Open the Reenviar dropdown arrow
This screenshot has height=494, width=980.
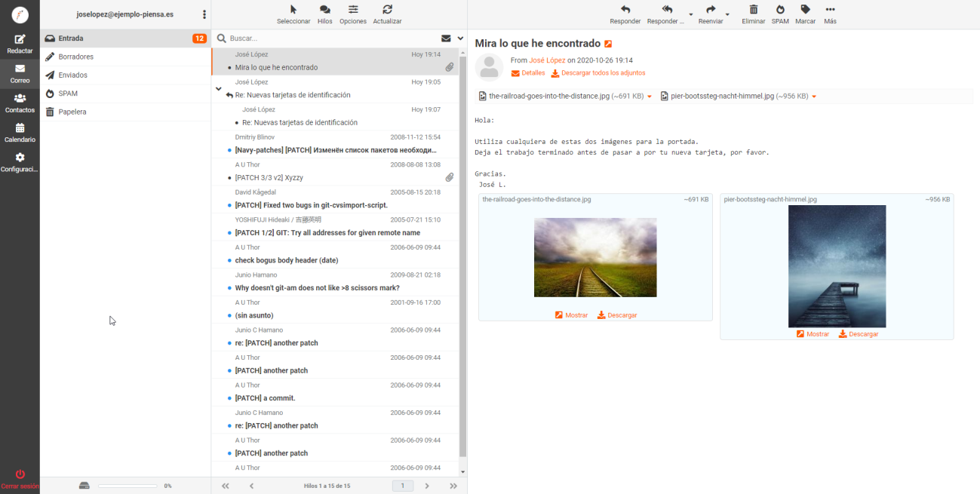[727, 14]
